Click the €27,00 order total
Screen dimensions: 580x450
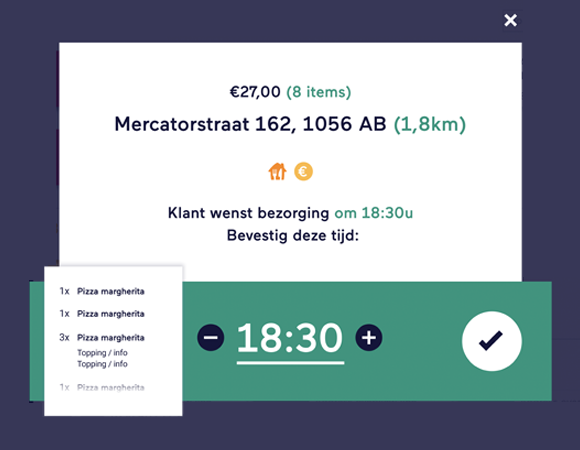(x=255, y=92)
